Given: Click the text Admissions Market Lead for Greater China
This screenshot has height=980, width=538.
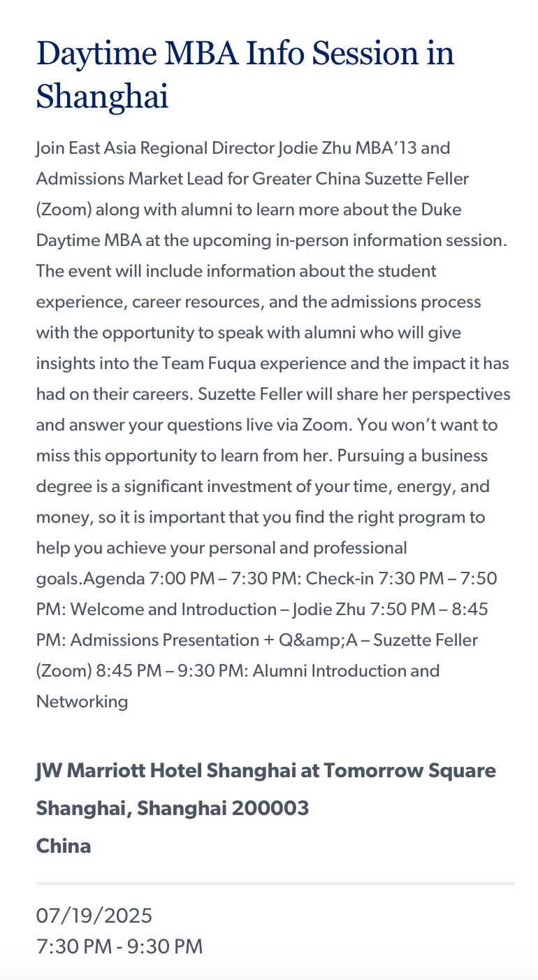Looking at the screenshot, I should pyautogui.click(x=198, y=179).
